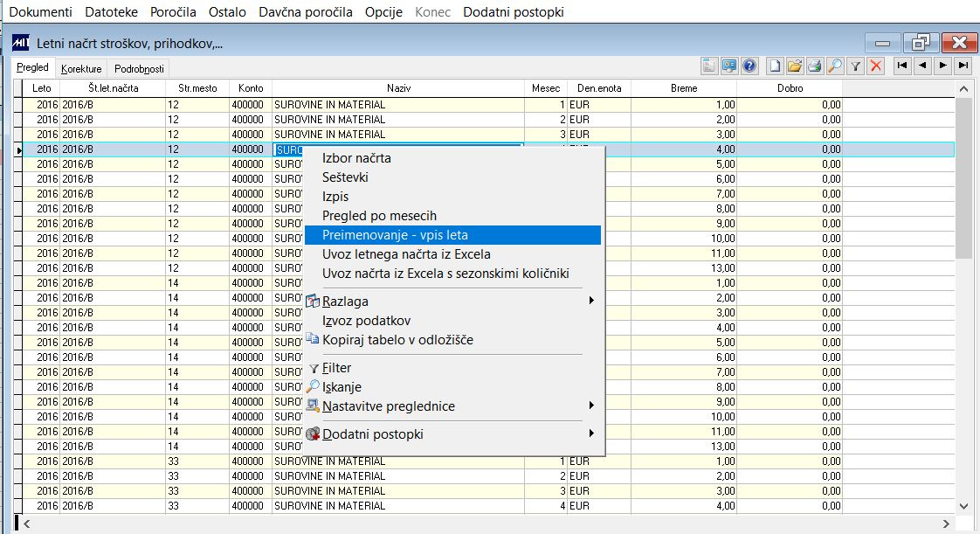Screen dimensions: 980x534
Task: Open the Davčna poročila menu
Action: click(x=306, y=12)
